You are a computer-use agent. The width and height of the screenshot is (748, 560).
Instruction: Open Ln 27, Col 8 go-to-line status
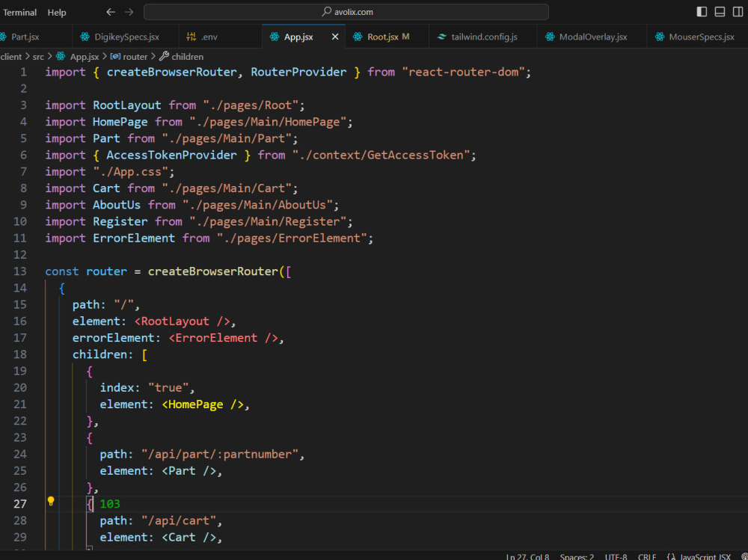527,557
